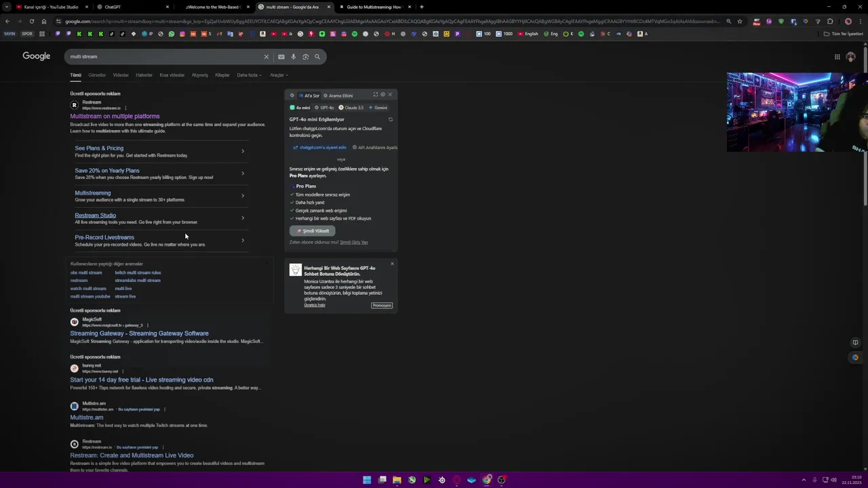Show hidden system tray icons

804,480
